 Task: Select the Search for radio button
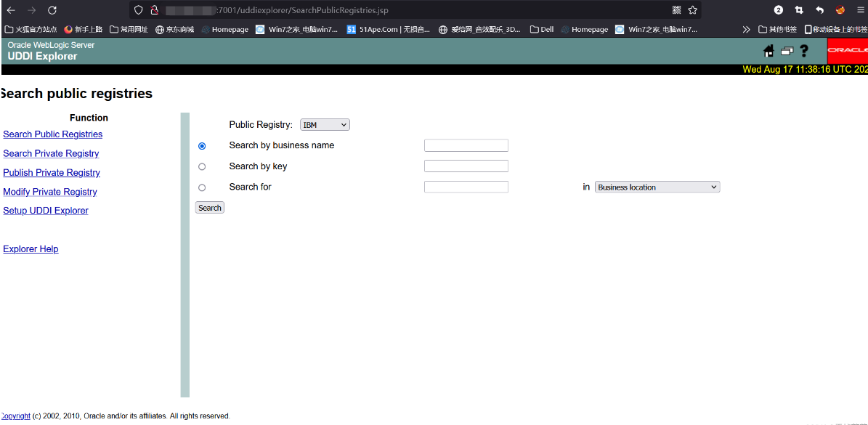pyautogui.click(x=202, y=187)
